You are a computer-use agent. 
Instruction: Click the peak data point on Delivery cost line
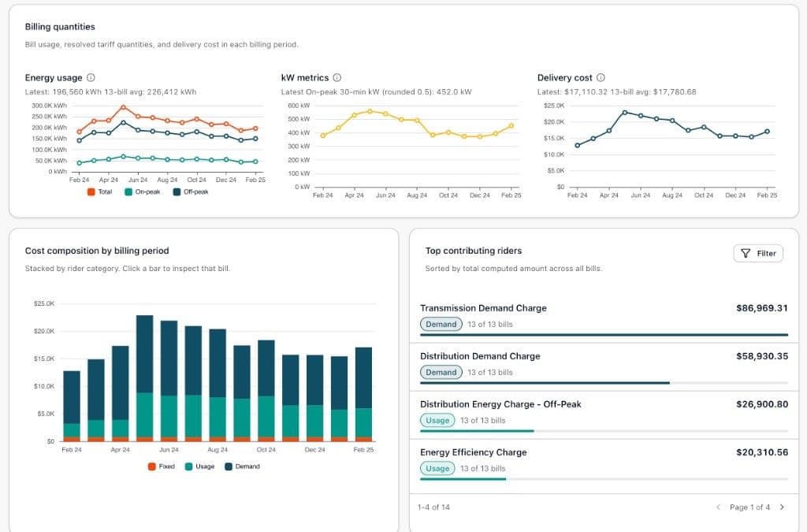(624, 112)
